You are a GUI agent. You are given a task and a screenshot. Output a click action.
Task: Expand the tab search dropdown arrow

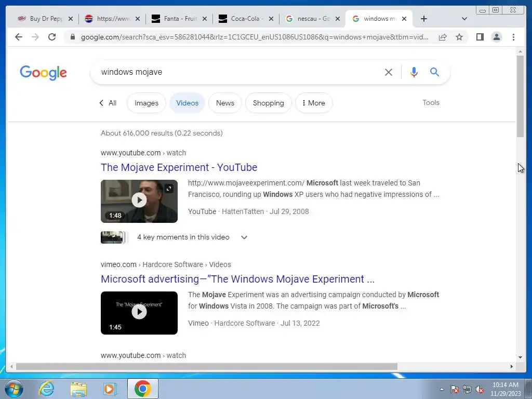(x=464, y=19)
